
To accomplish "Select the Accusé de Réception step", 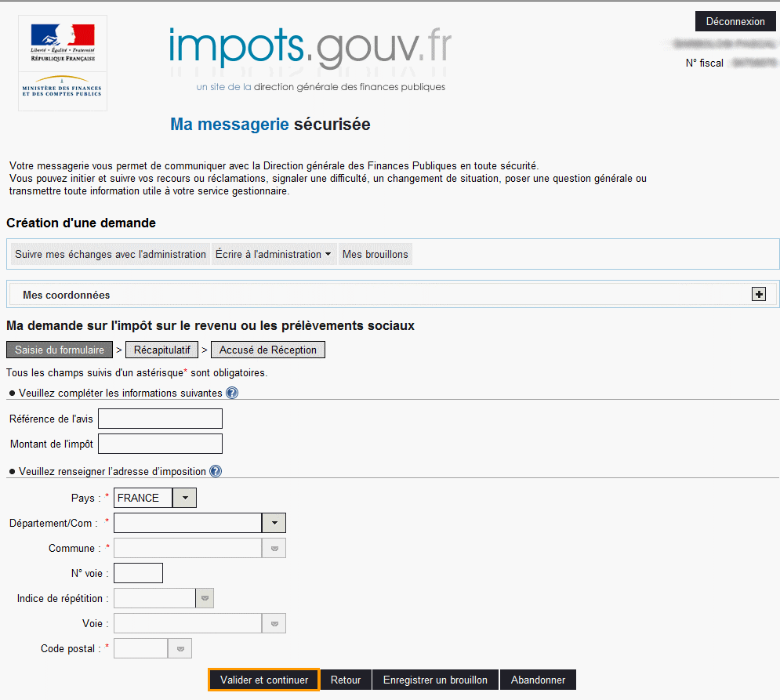I will click(x=268, y=350).
